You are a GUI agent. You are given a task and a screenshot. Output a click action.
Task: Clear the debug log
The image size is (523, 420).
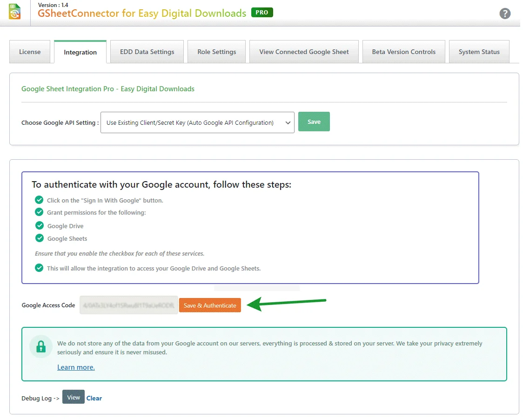pyautogui.click(x=94, y=398)
